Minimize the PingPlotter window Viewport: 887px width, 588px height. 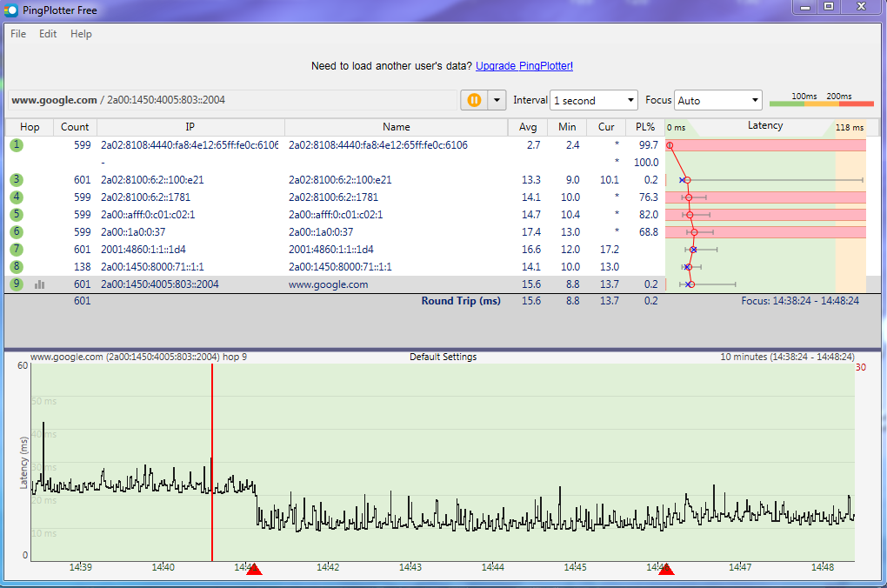(805, 7)
